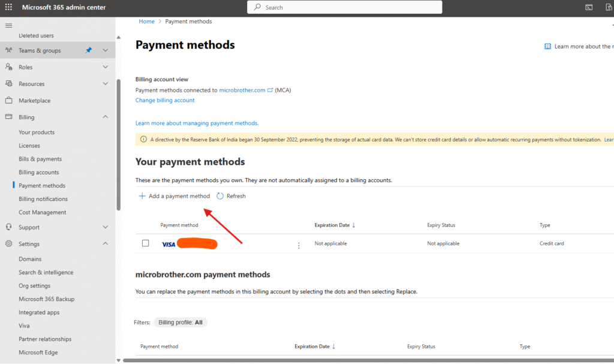Click the plus icon to add payment method
Image resolution: width=614 pixels, height=364 pixels.
coord(142,196)
